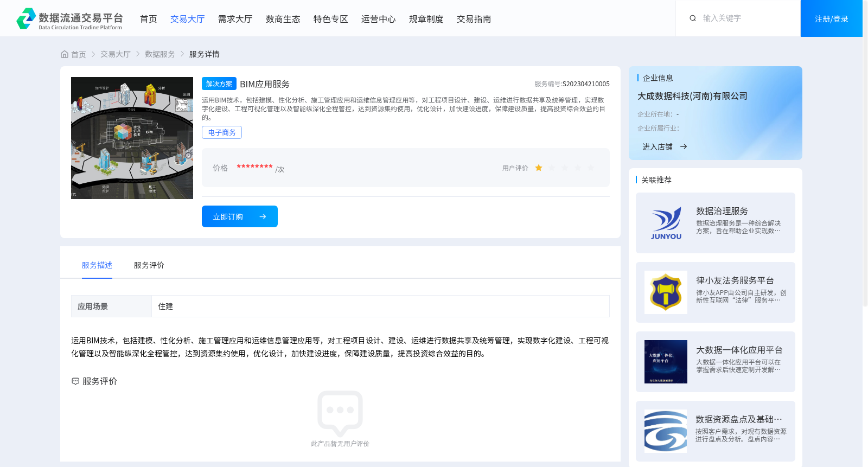Open the 交易指南 nav menu item
The height and width of the screenshot is (467, 868).
point(474,19)
